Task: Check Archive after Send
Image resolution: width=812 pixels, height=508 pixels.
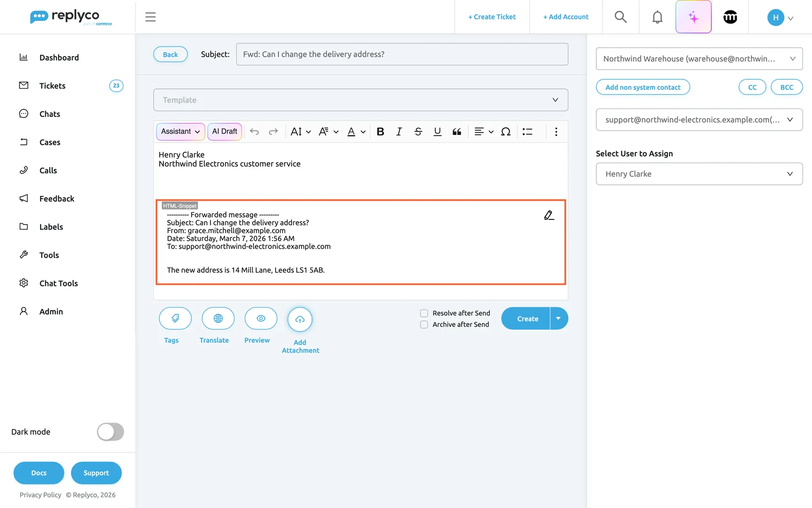Action: tap(424, 325)
